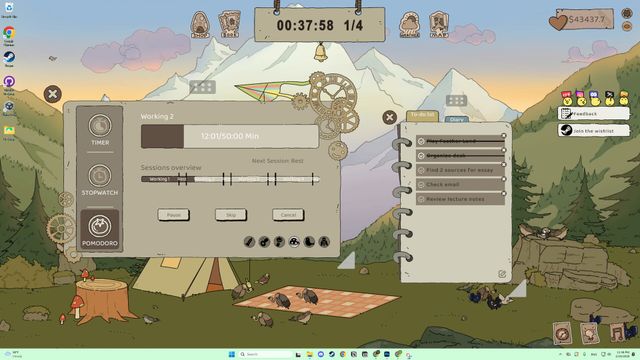Click the hanging 00:37:58 timer sign
Image resolution: width=640 pixels, height=360 pixels.
pos(320,25)
